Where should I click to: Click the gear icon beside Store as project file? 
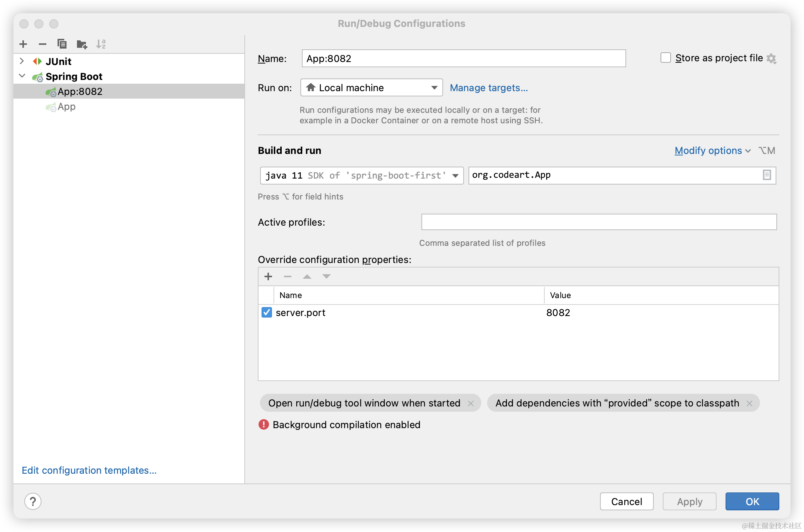771,59
